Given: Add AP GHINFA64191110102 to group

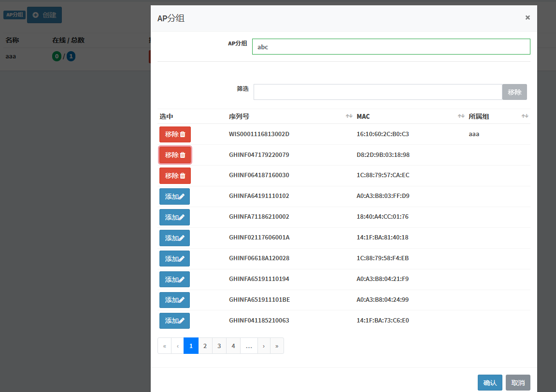Looking at the screenshot, I should pos(174,196).
